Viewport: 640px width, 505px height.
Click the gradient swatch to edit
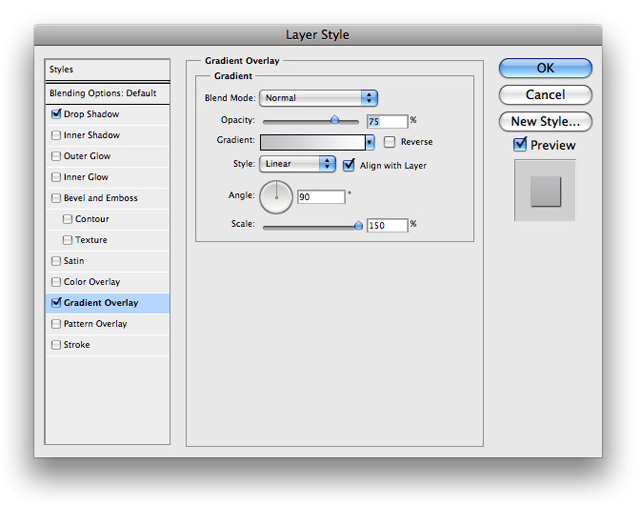(x=313, y=142)
